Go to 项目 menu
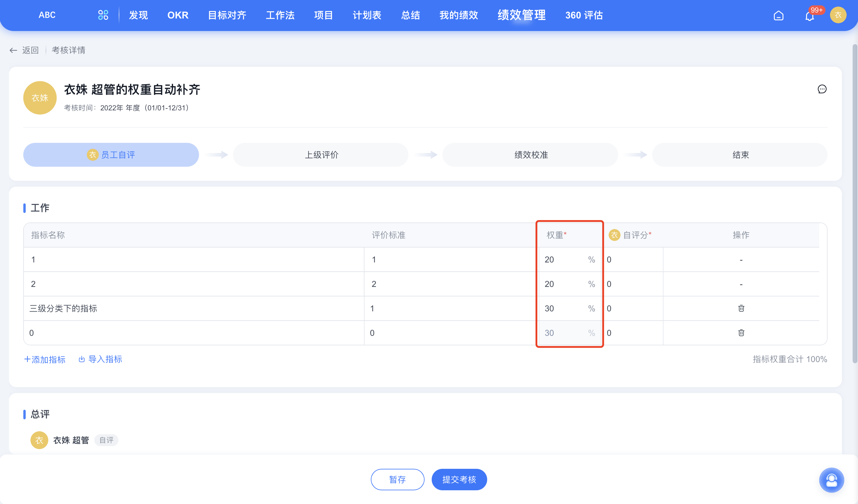Viewport: 858px width, 504px height. [x=323, y=15]
